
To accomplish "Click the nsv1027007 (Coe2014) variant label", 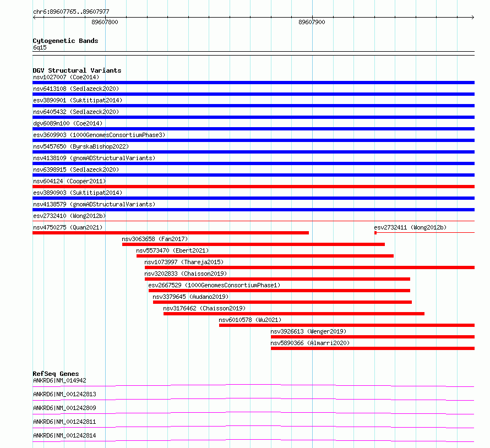I will (66, 77).
